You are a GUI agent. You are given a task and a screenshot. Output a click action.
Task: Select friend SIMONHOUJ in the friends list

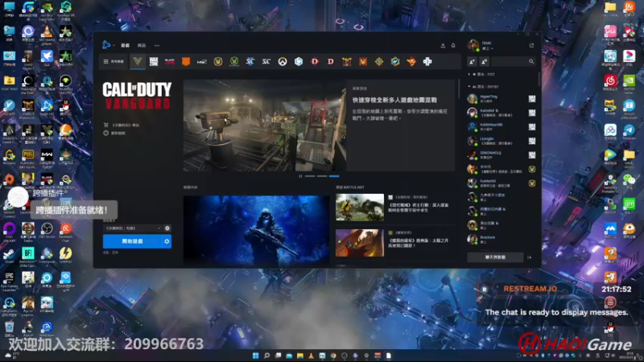coord(502,154)
